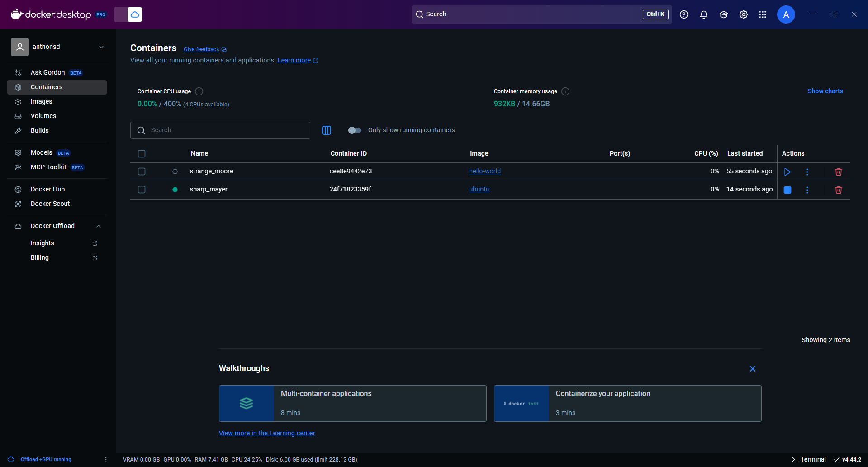Select all containers checkbox
The width and height of the screenshot is (868, 467).
[x=142, y=154]
